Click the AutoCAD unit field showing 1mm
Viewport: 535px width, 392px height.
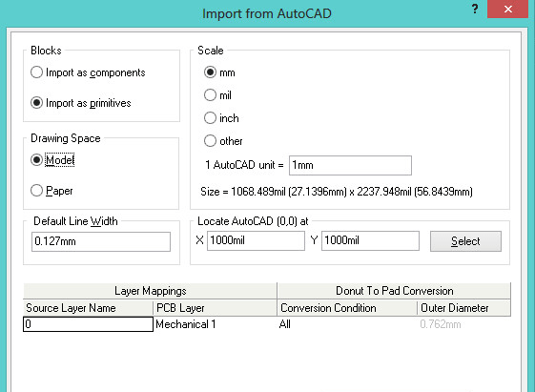click(350, 165)
